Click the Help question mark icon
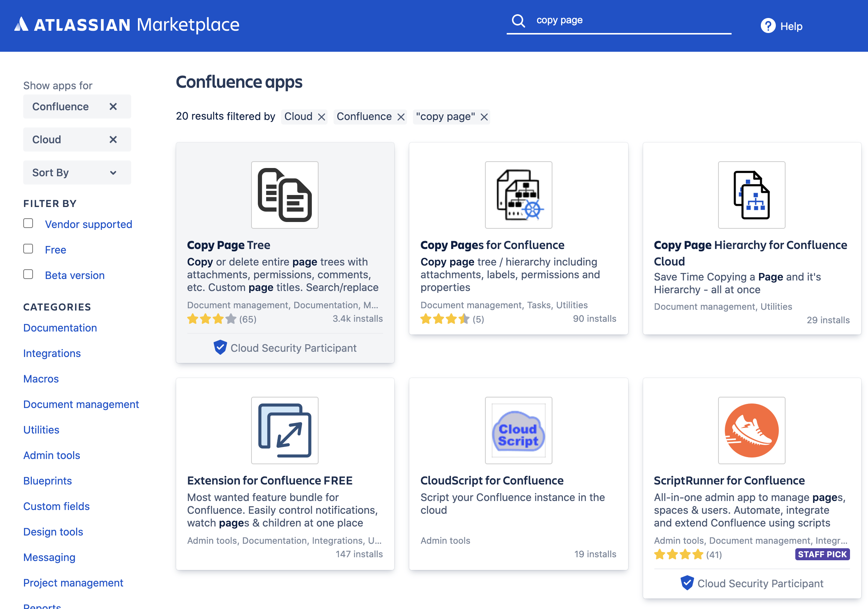The image size is (868, 609). (x=768, y=26)
